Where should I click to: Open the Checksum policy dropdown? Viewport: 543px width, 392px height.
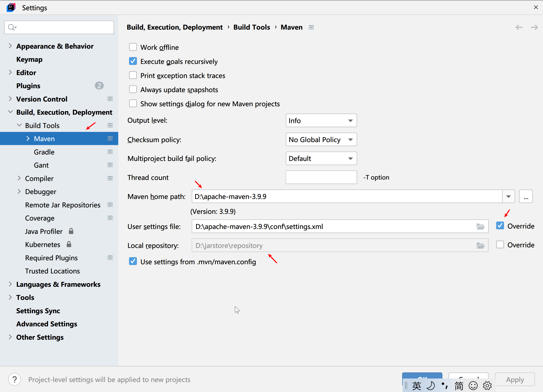(321, 140)
